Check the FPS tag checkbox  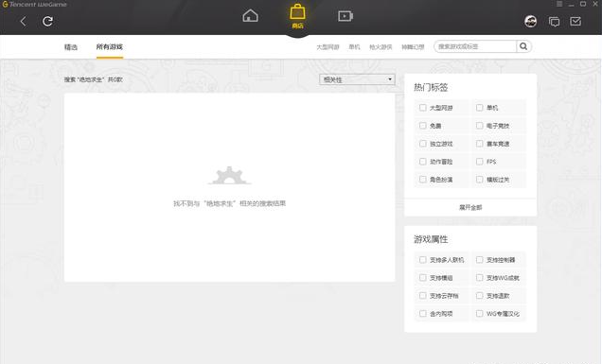480,162
